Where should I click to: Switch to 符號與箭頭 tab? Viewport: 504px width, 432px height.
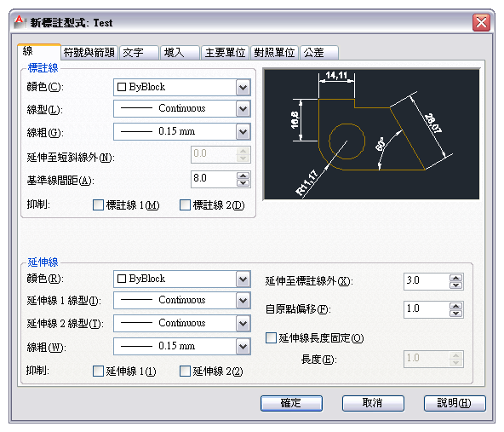click(89, 53)
